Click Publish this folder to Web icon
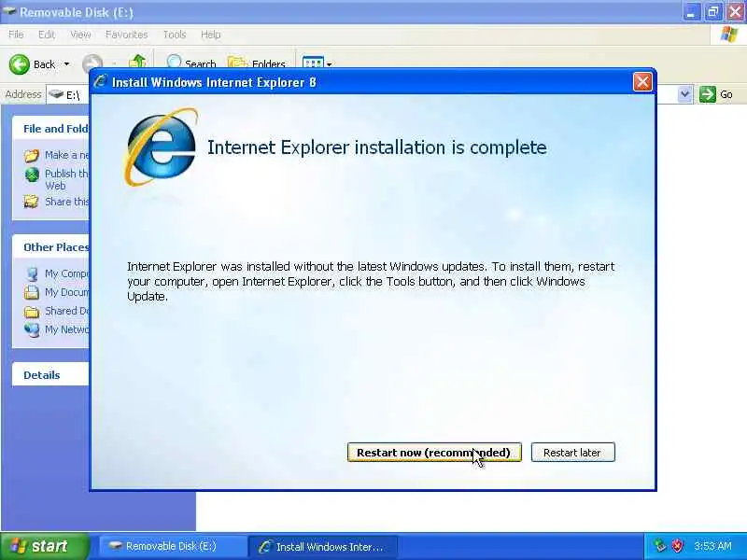747x560 pixels. click(32, 175)
